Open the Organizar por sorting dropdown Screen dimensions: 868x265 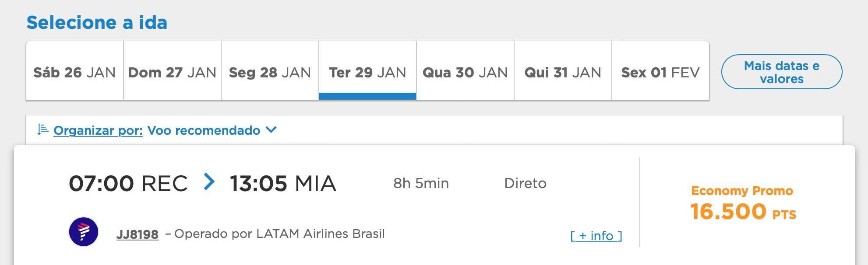coord(98,130)
